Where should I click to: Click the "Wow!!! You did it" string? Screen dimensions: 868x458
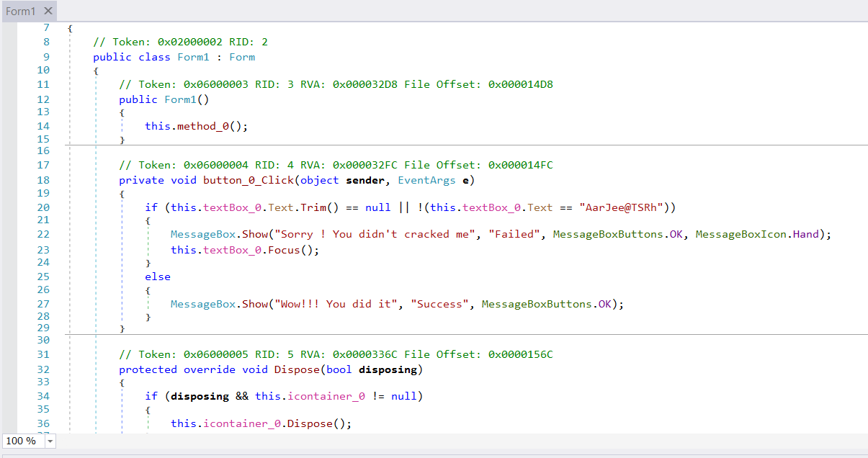click(336, 304)
